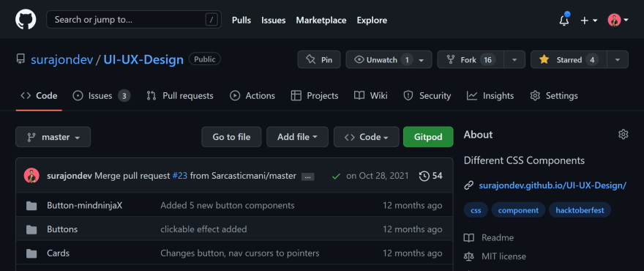
Task: Select the hacktoberfest topic tag
Action: pyautogui.click(x=580, y=210)
